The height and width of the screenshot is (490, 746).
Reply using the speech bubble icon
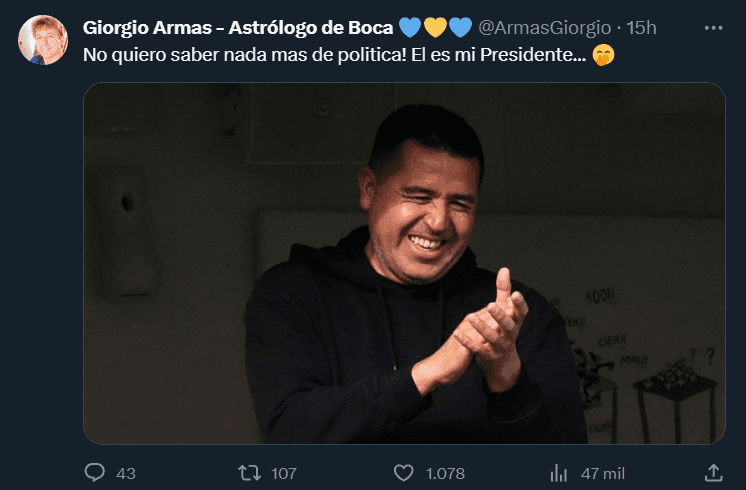(x=95, y=473)
